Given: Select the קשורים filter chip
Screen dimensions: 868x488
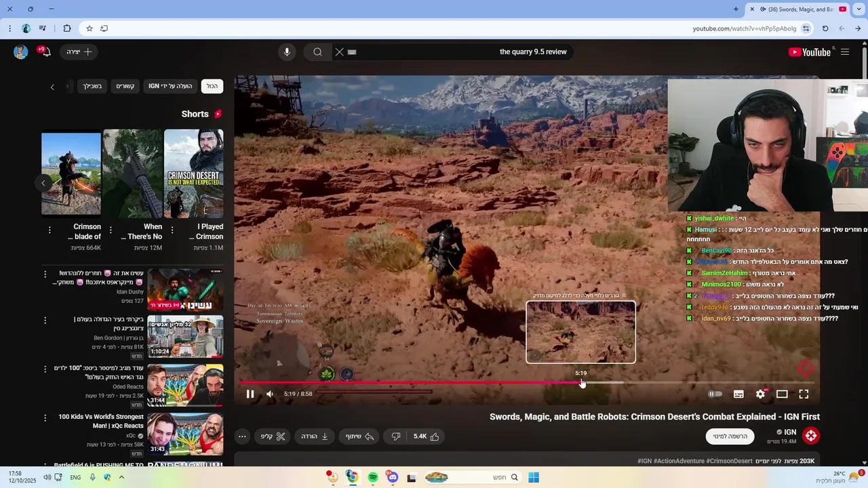Looking at the screenshot, I should pos(125,86).
